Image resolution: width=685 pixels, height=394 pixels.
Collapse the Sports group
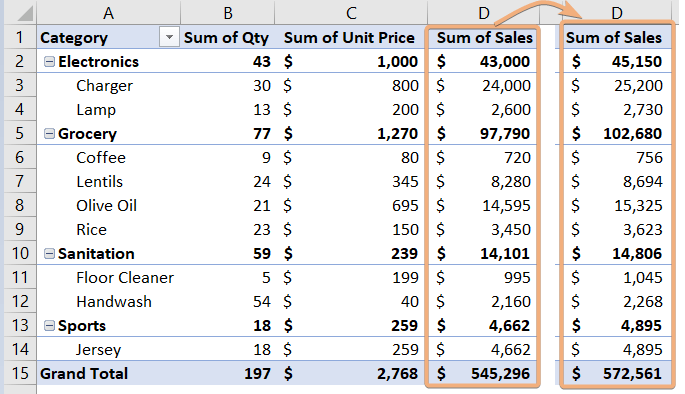(49, 326)
